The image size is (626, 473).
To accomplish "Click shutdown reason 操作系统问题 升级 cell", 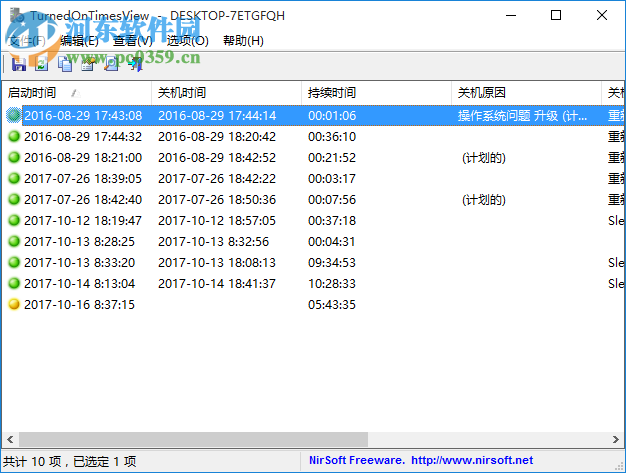I will coord(522,115).
